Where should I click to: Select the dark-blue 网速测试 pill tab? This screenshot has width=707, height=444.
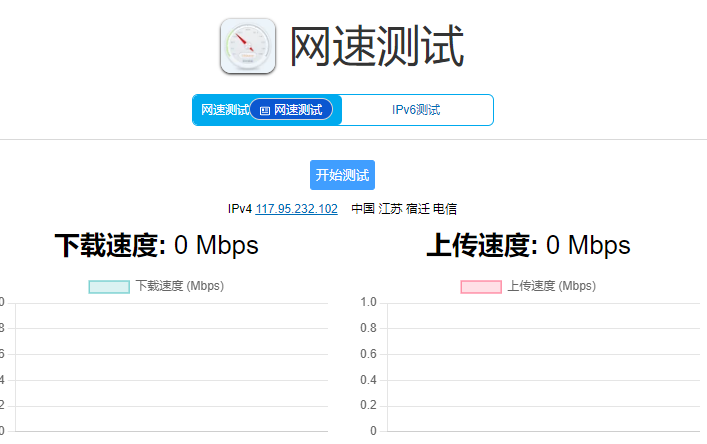(x=291, y=110)
